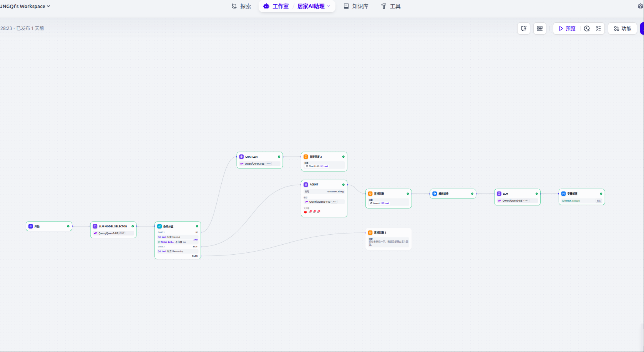Select the LLM MODEL SELECTOR node
Screen dimensions: 644x352
(113, 230)
